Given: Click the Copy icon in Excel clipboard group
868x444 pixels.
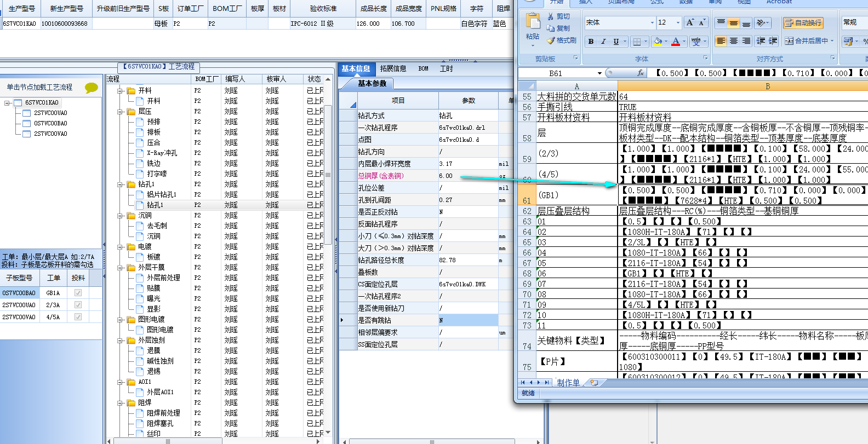Looking at the screenshot, I should coord(551,28).
